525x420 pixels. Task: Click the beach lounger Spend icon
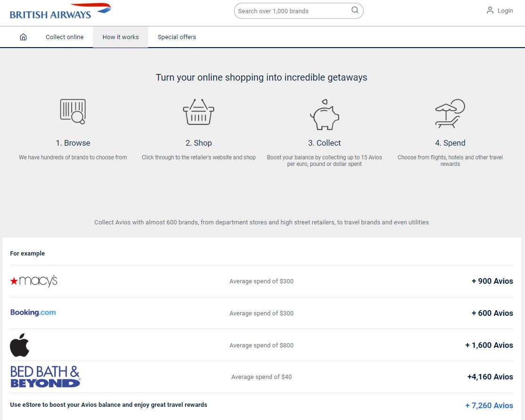(450, 114)
